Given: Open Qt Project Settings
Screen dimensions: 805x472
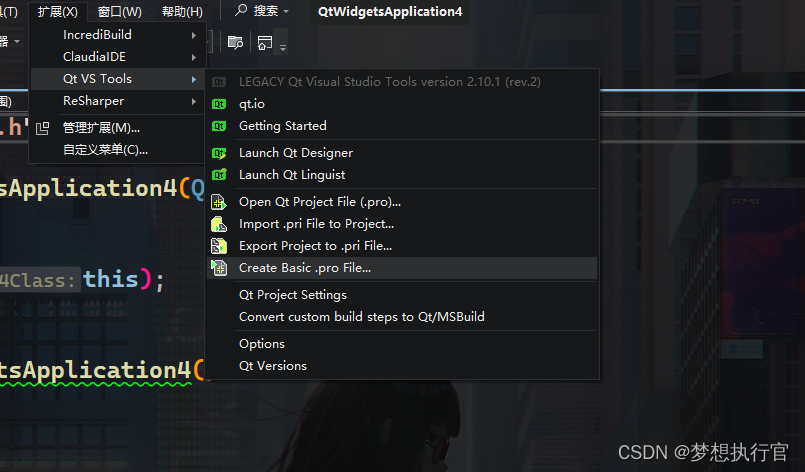Looking at the screenshot, I should click(x=401, y=295).
